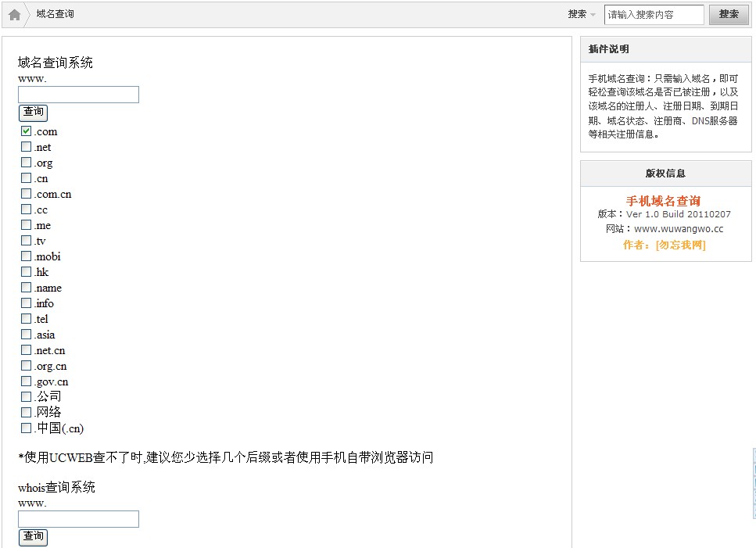Tick the .me checkbox
756x548 pixels.
click(25, 225)
